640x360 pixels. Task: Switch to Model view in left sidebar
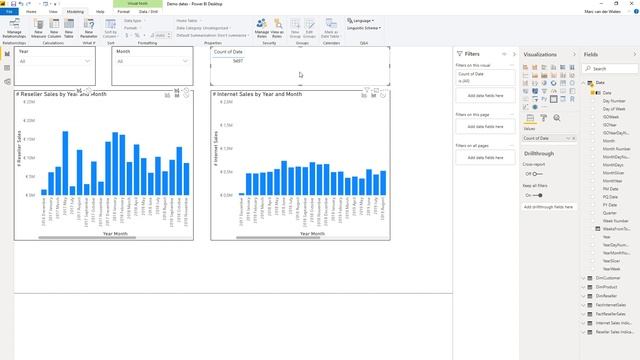(x=7, y=82)
